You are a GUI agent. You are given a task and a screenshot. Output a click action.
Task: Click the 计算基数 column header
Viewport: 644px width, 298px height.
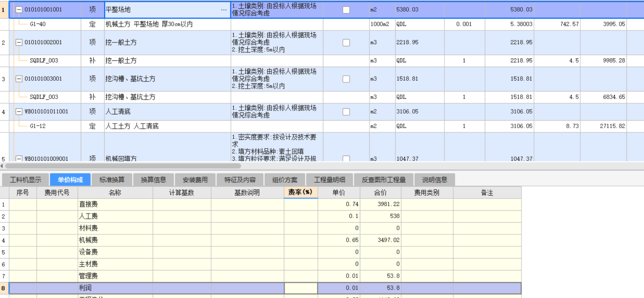(x=182, y=193)
